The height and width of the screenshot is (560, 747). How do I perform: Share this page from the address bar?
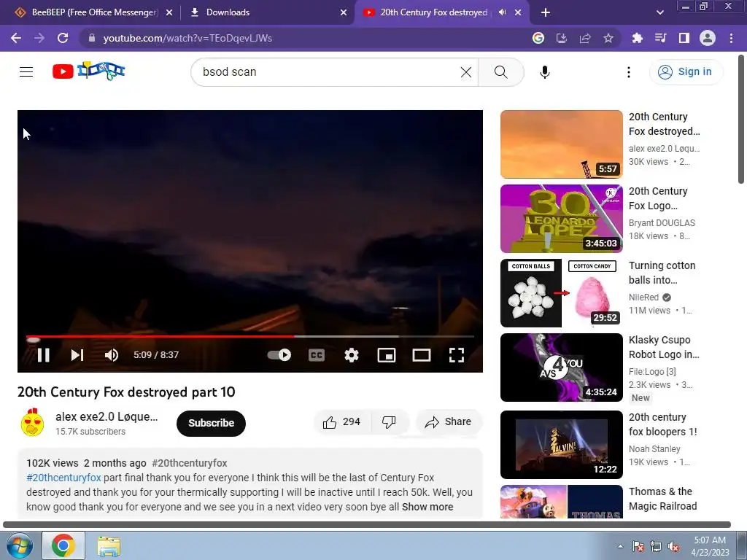[585, 38]
